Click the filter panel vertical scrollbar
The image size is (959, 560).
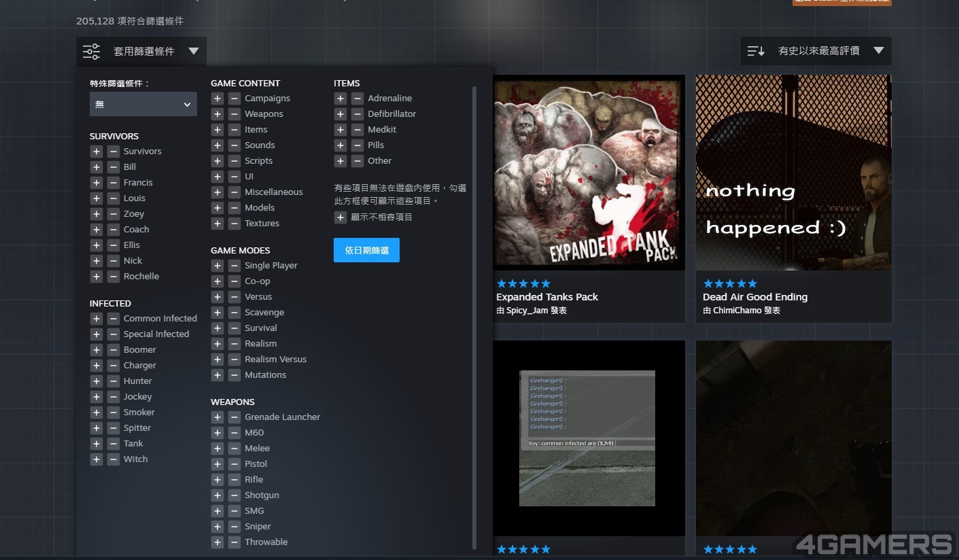point(474,313)
